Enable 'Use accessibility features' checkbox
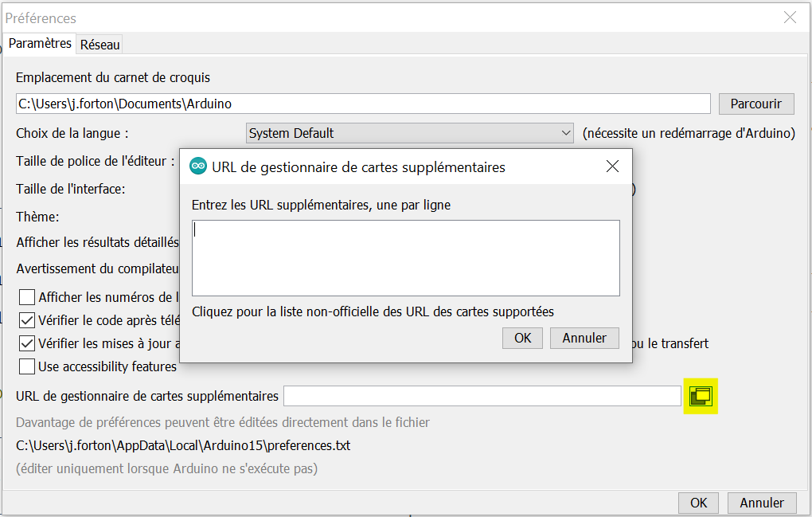812x517 pixels. tap(27, 367)
